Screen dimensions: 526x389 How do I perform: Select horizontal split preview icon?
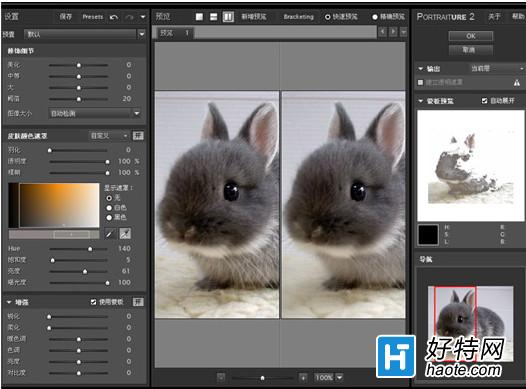coord(213,16)
